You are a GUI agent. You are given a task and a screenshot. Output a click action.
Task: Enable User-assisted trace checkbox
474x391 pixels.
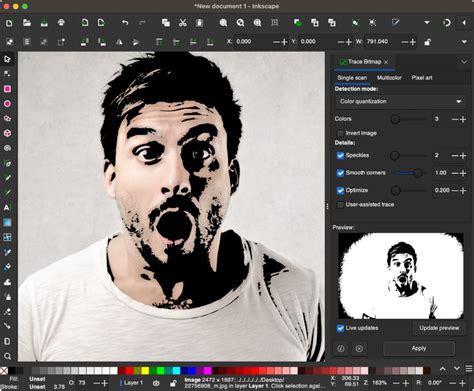pos(340,205)
